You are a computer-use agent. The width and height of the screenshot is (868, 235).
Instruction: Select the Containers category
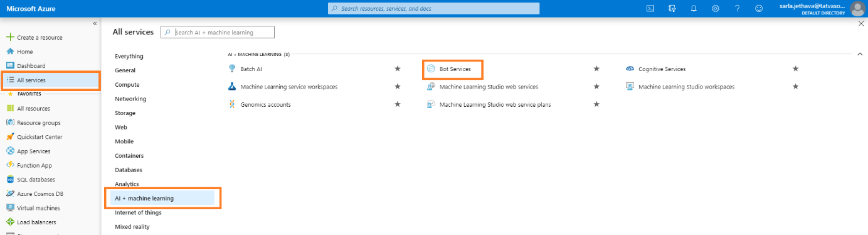[129, 155]
